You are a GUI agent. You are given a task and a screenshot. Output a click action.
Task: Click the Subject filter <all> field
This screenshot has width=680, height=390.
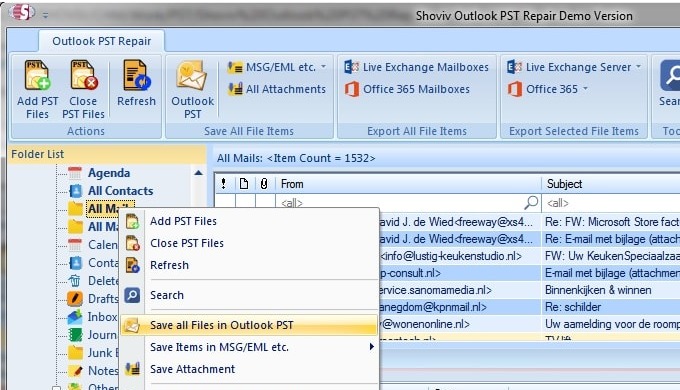click(x=611, y=203)
